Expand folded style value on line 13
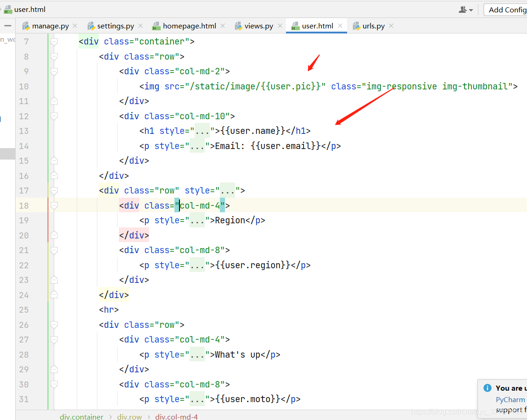 coord(202,131)
